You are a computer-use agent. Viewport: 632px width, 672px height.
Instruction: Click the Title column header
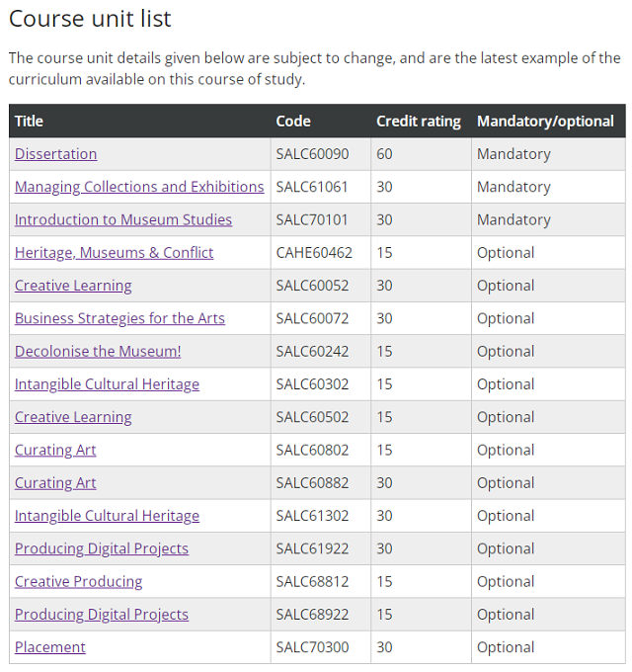[x=29, y=121]
